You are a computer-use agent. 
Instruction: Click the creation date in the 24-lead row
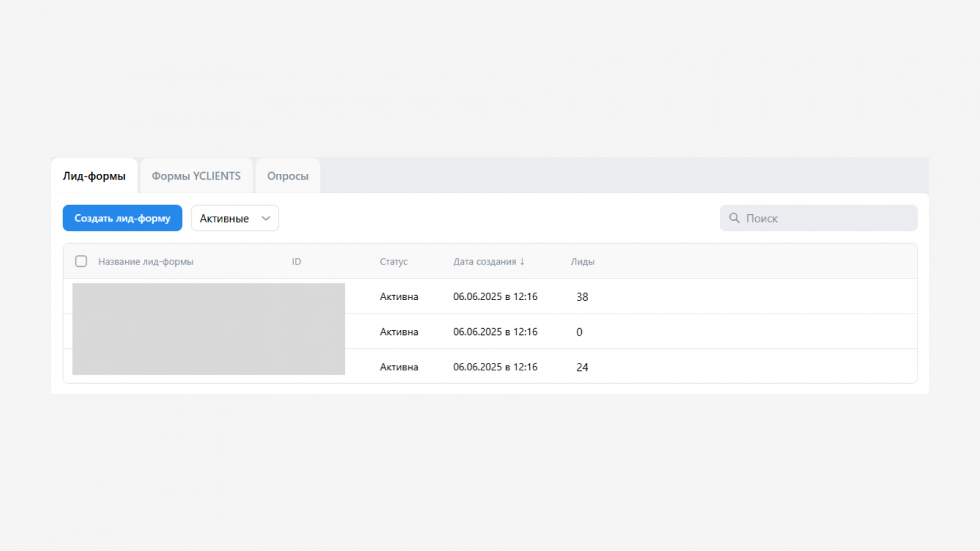tap(495, 367)
